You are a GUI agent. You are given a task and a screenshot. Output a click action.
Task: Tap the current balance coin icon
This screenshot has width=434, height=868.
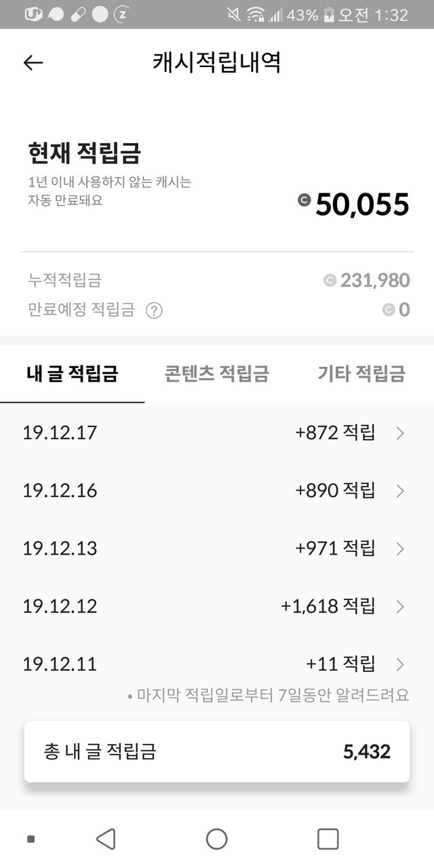point(304,200)
